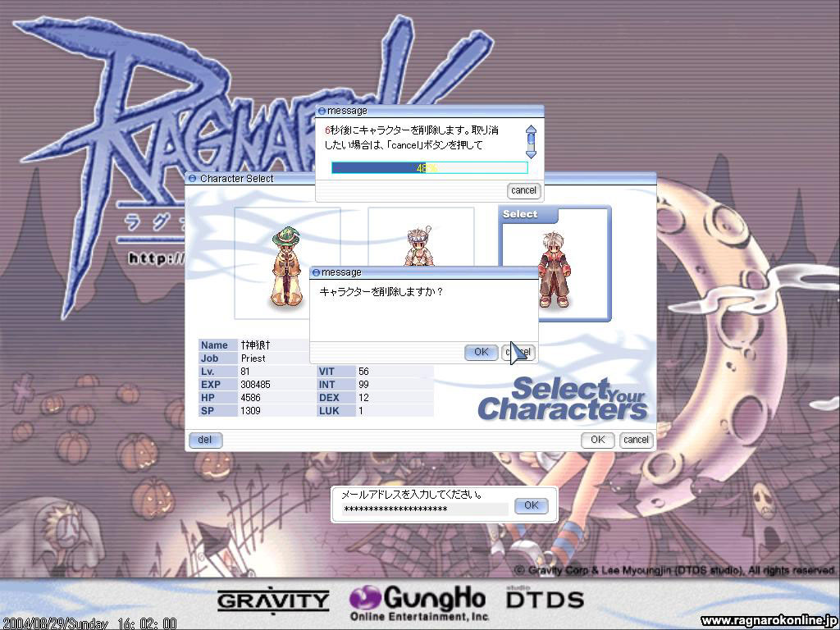Click the GungHo Online Entertainment logo

click(418, 602)
